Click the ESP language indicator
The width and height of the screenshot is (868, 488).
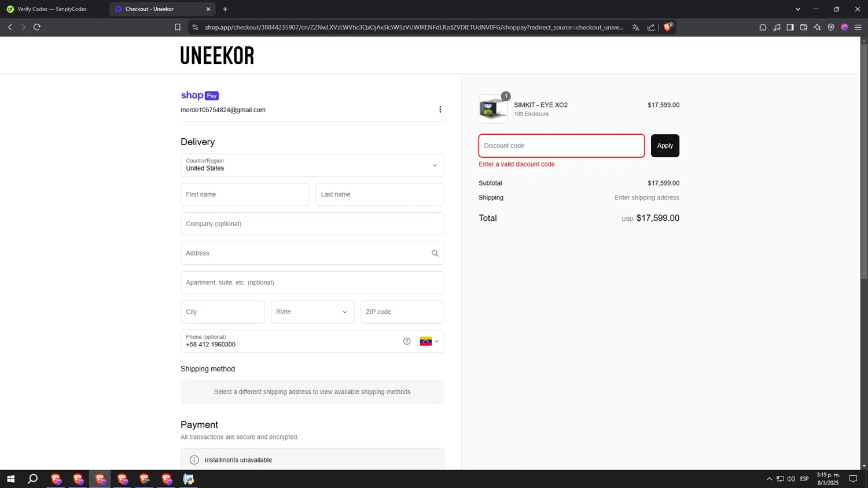(804, 479)
